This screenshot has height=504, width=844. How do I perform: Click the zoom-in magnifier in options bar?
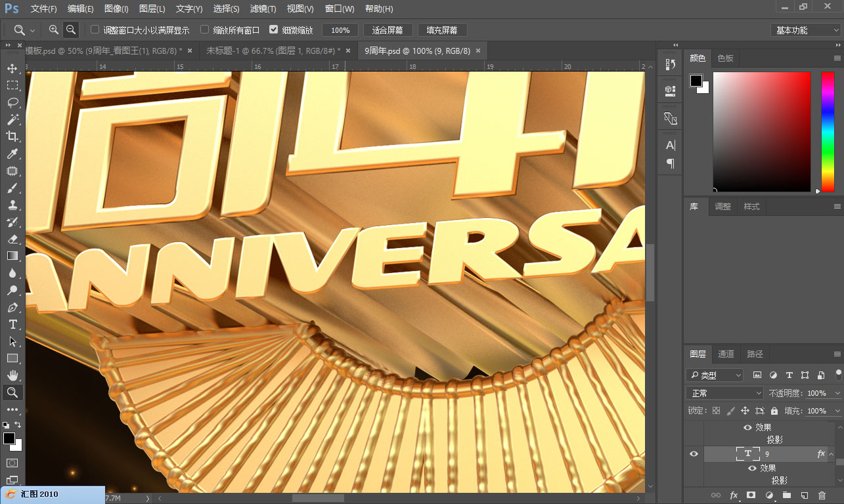54,30
